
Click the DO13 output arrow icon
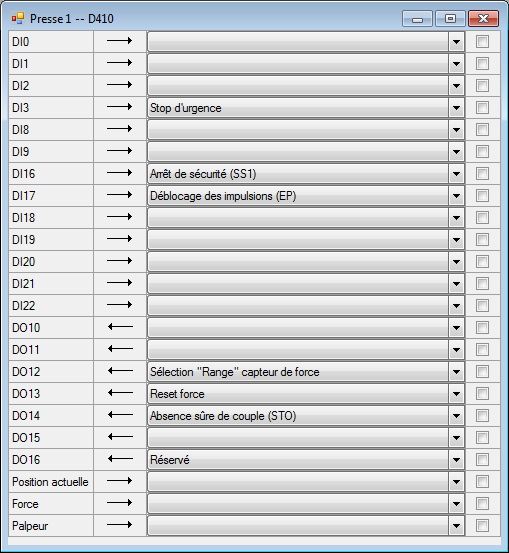click(x=120, y=393)
